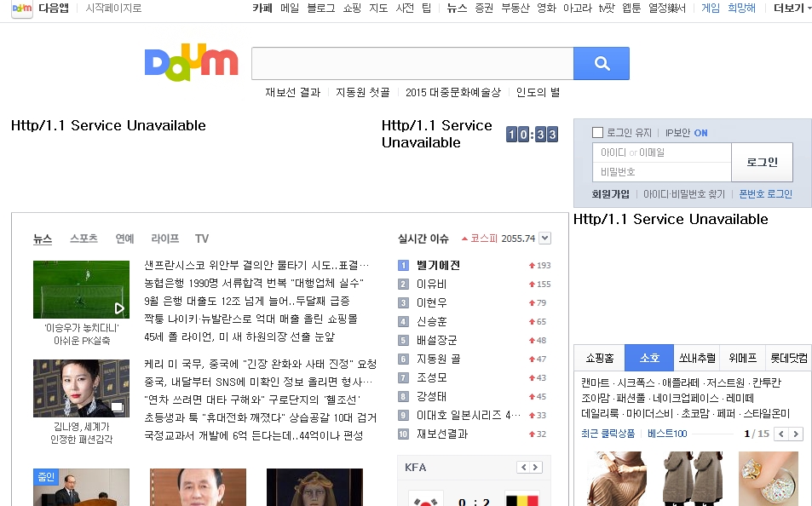
Task: Open 최근 클릭상품 link
Action: [x=608, y=434]
